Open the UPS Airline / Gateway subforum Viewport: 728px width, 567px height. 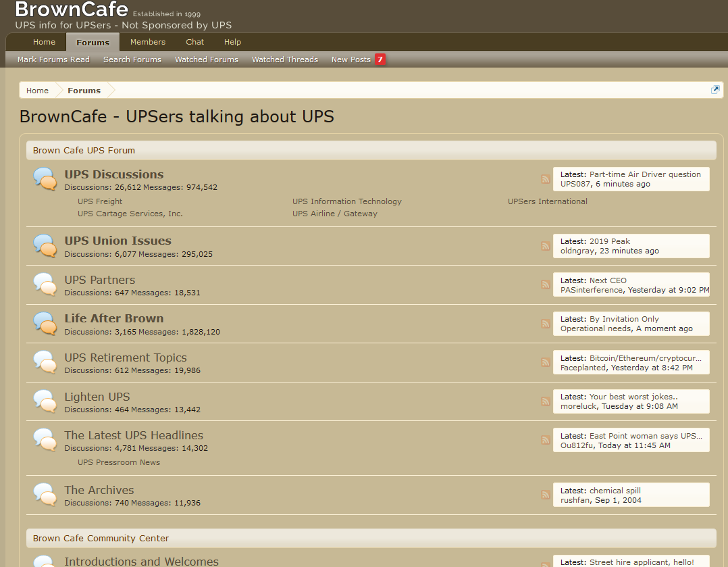[x=335, y=214]
